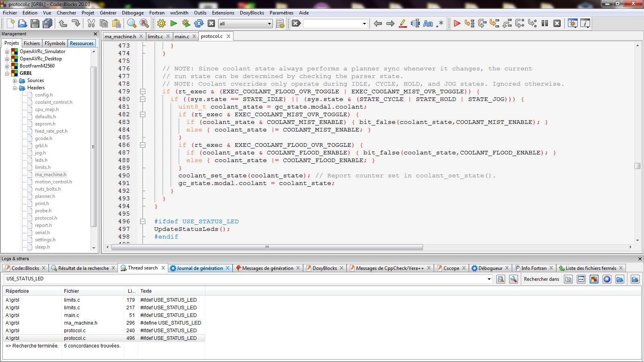Open the Débogage menu
Image resolution: width=644 pixels, height=362 pixels.
tap(132, 12)
